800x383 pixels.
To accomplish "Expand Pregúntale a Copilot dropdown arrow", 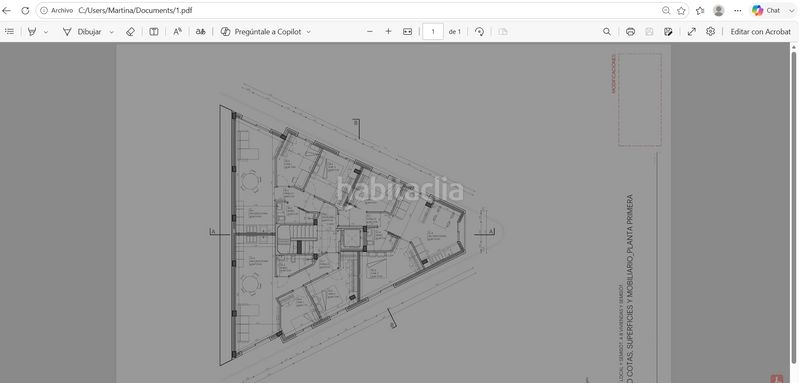I will pos(308,32).
